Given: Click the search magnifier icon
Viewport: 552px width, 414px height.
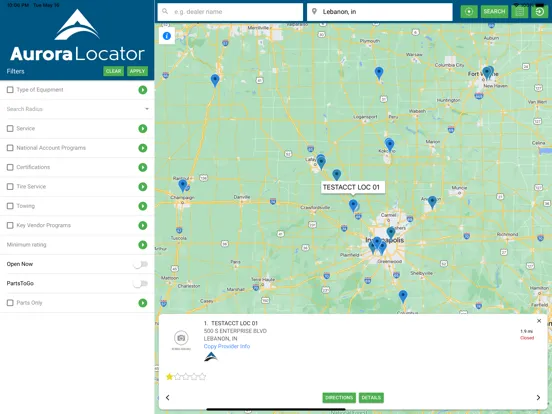Looking at the screenshot, I should click(x=165, y=11).
